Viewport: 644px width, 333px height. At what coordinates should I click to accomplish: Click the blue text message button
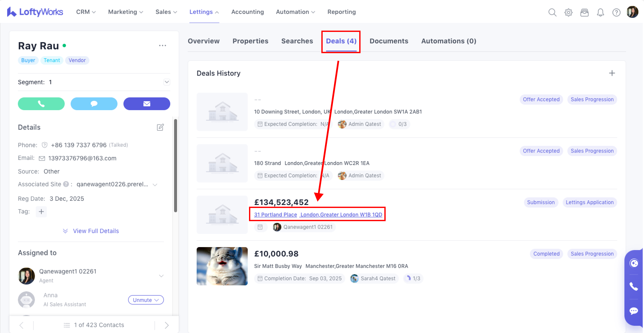(94, 104)
